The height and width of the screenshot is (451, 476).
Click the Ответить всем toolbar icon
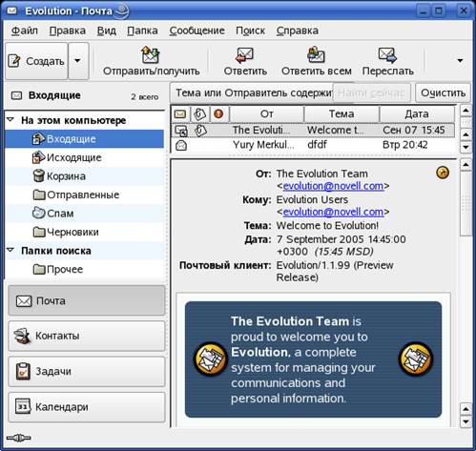316,54
